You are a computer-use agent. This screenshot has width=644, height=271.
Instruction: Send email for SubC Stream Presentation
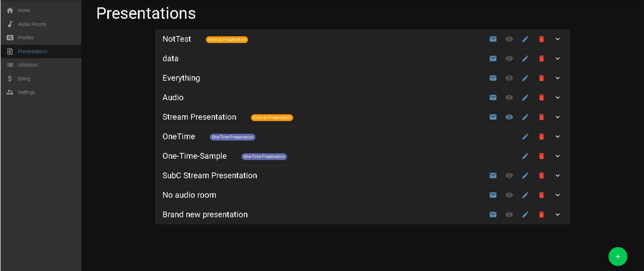point(493,176)
